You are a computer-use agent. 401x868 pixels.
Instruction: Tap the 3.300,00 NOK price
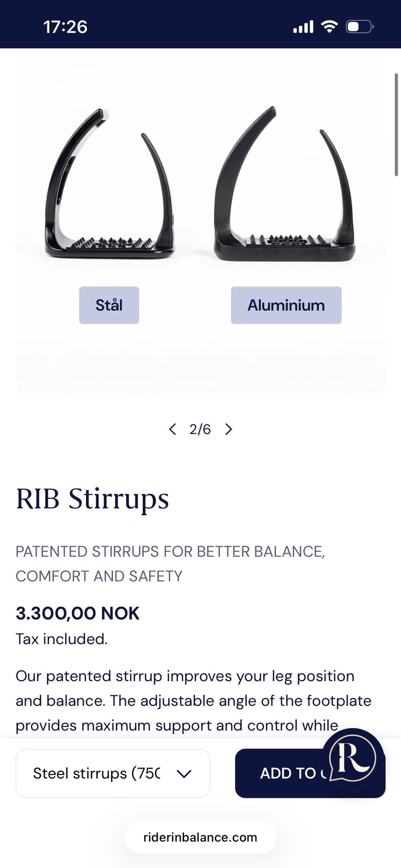pyautogui.click(x=78, y=613)
